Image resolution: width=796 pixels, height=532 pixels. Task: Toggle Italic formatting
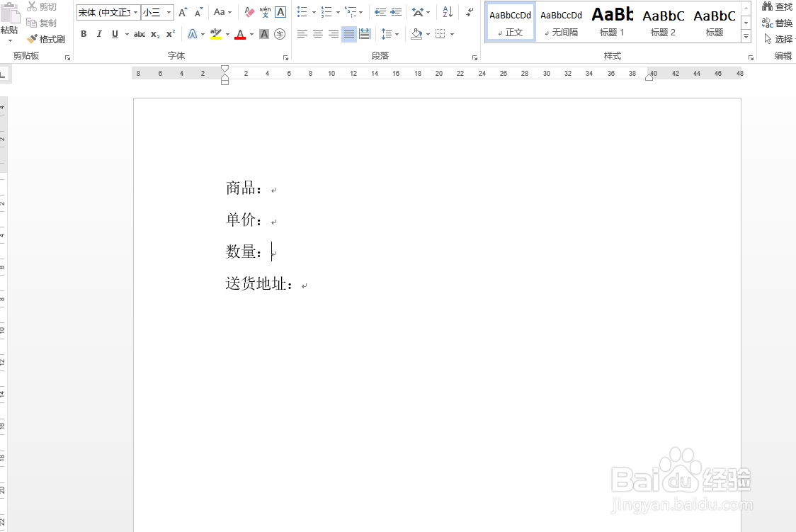tap(99, 34)
